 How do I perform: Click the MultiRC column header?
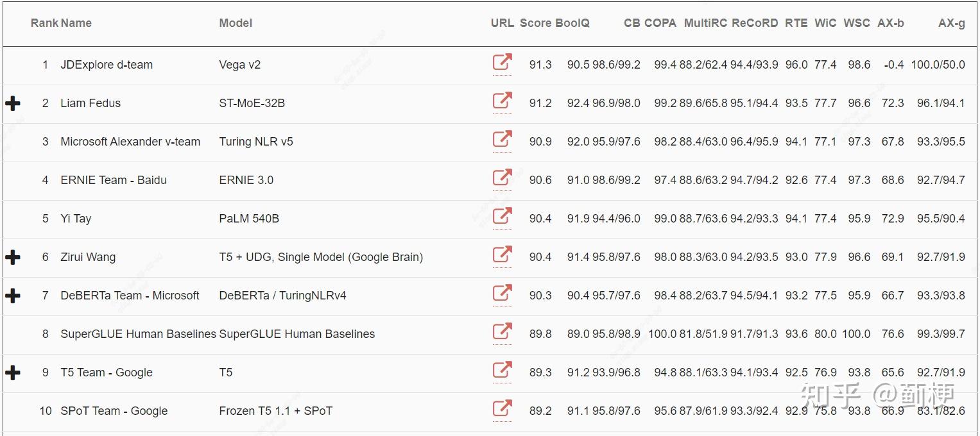tap(705, 23)
